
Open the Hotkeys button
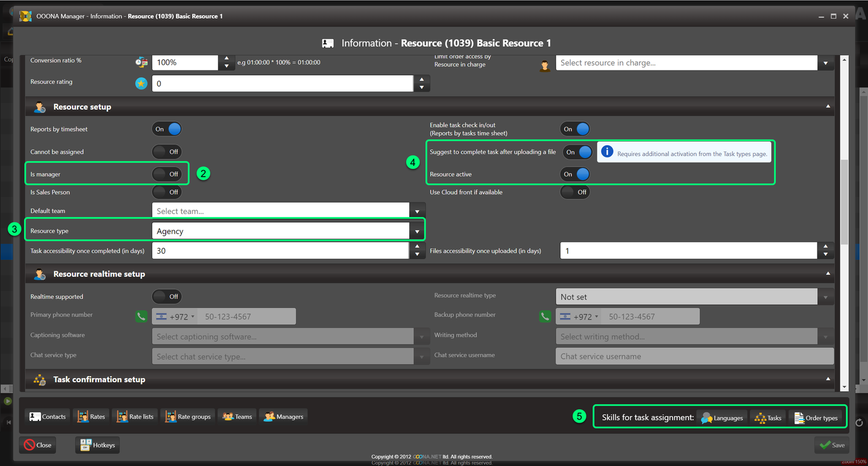[x=97, y=445]
